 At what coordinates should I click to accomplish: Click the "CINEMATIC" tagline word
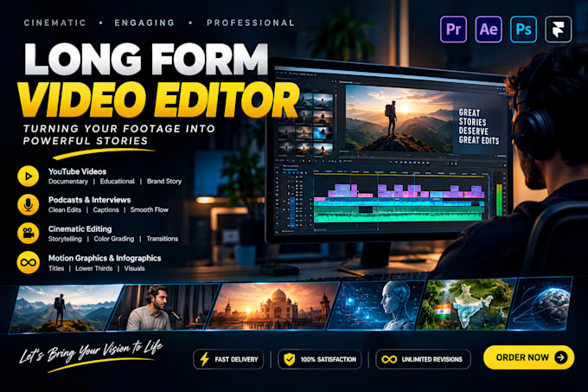click(x=55, y=22)
